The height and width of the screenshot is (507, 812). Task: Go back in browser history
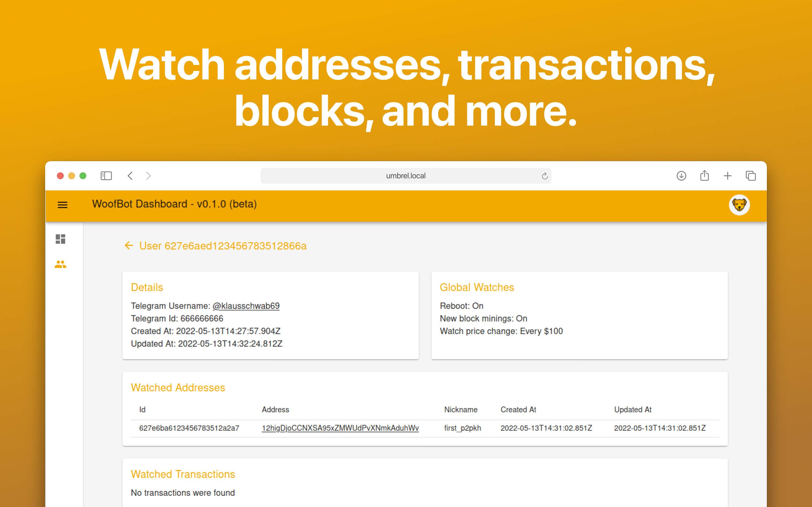tap(130, 176)
